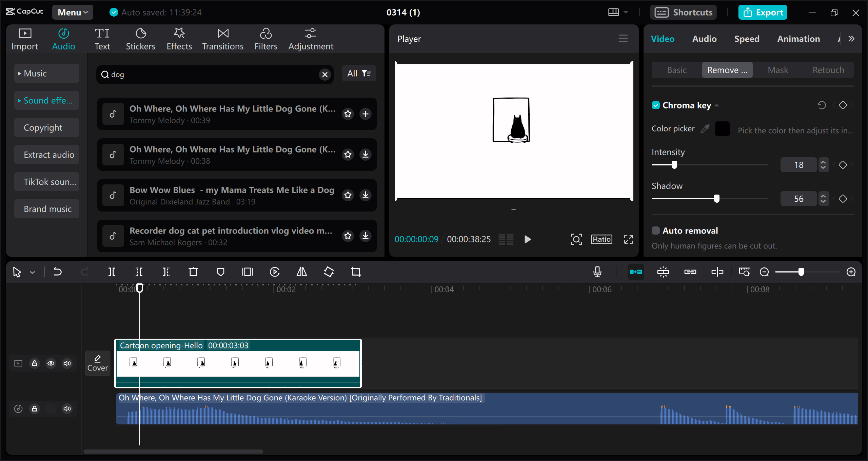
Task: Delete the selected clip with trash icon
Action: (x=193, y=272)
